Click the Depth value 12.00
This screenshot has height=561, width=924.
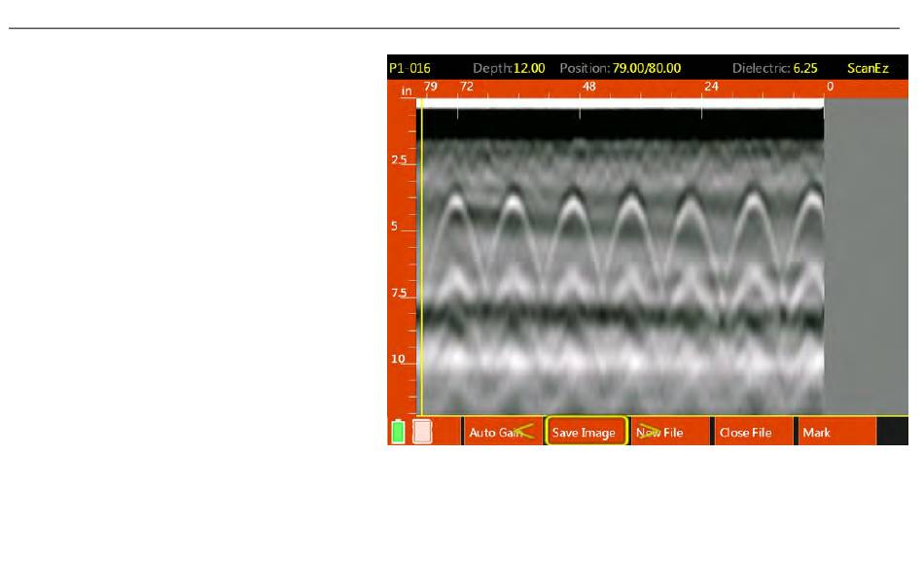[x=529, y=69]
